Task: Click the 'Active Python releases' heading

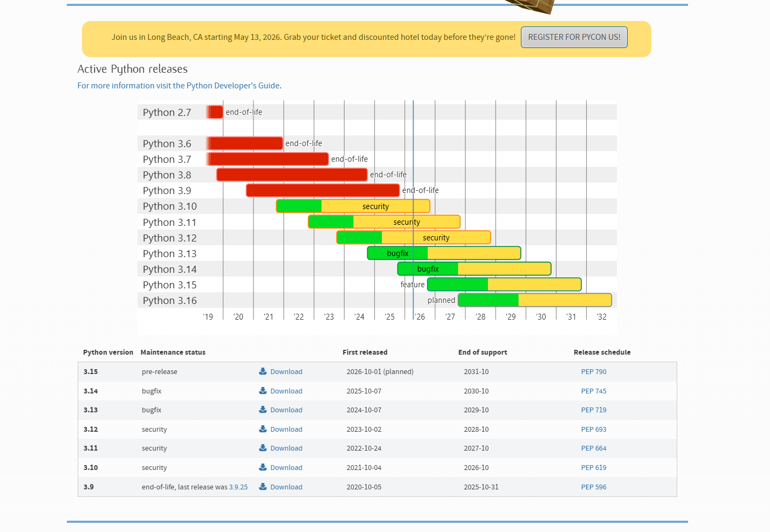Action: [x=133, y=69]
